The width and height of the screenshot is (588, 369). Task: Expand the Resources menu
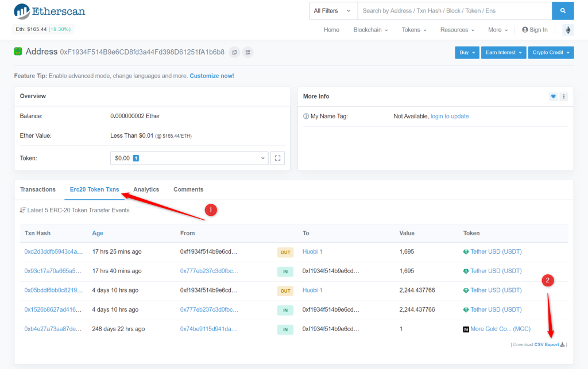[x=457, y=30]
